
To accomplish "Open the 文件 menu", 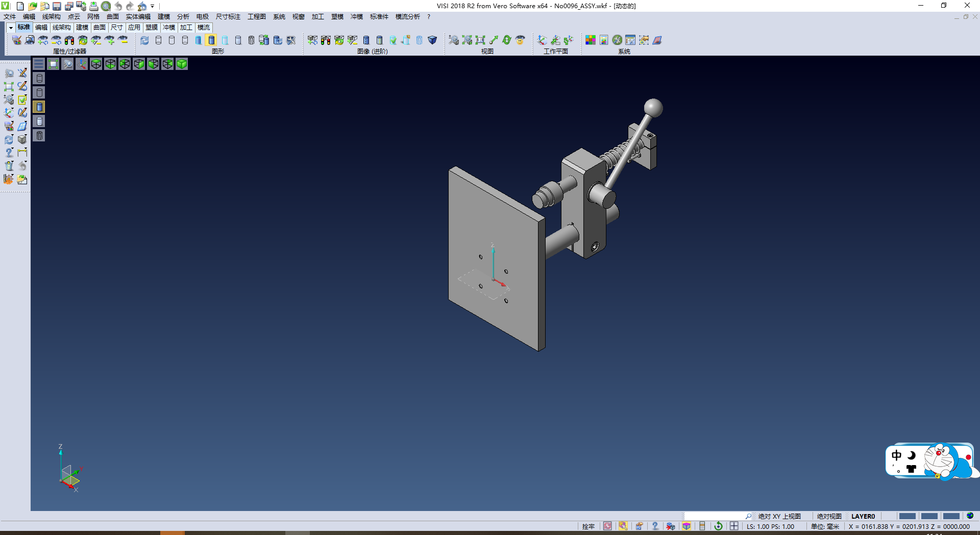I will click(x=10, y=17).
